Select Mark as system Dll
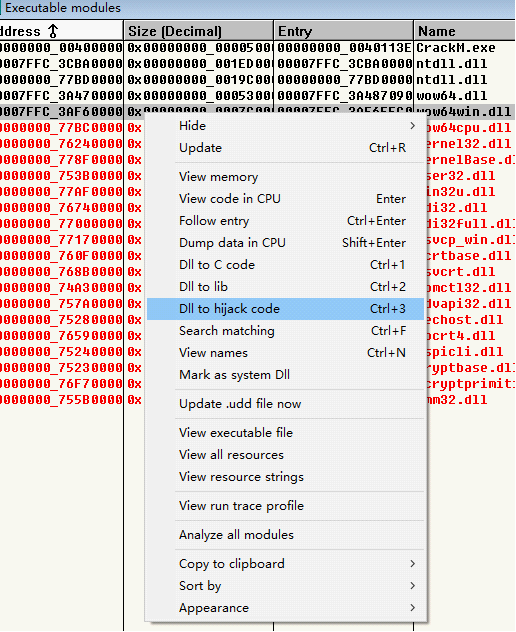 point(285,375)
